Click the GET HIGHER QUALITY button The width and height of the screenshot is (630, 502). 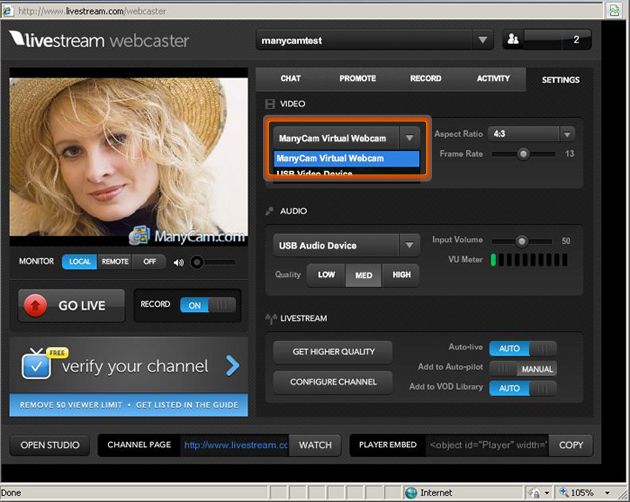coord(333,352)
